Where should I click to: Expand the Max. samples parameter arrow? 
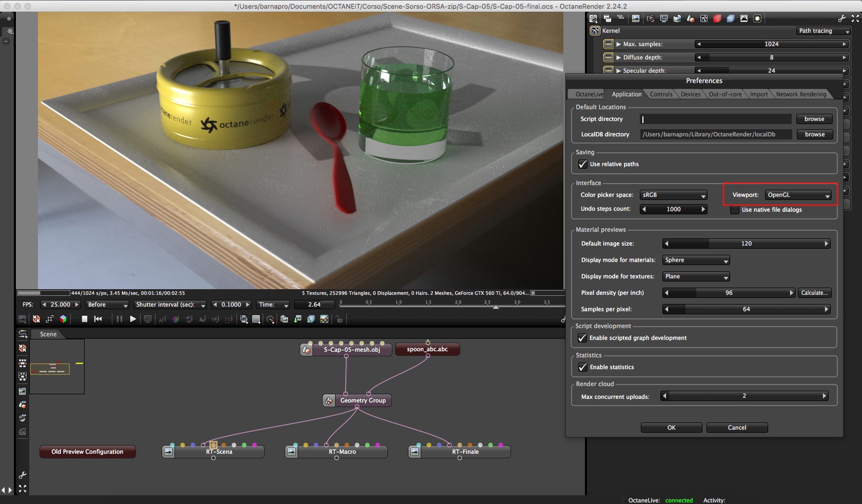click(x=619, y=44)
